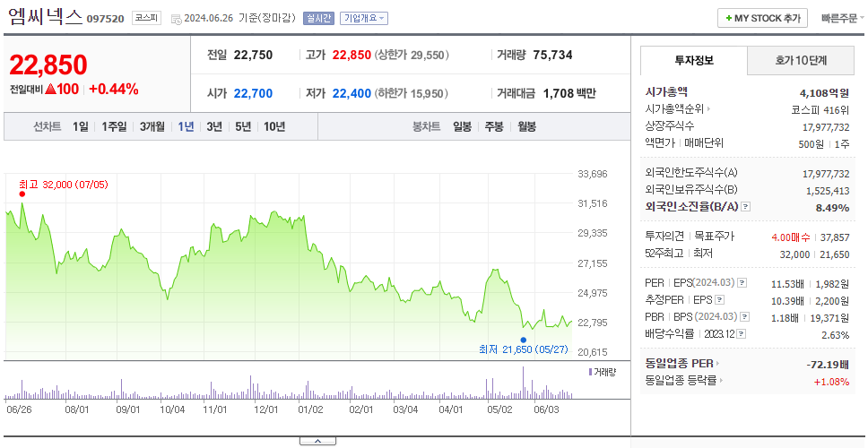The width and height of the screenshot is (868, 448).
Task: Click the 시가 value 22,700
Action: pyautogui.click(x=253, y=93)
